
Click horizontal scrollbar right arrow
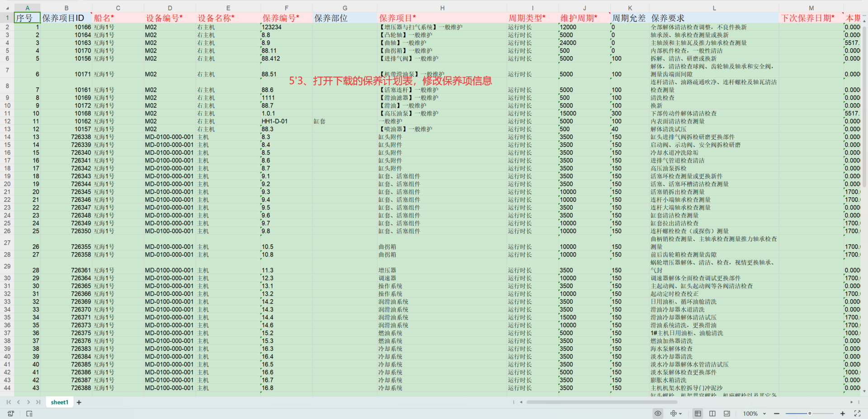coord(851,402)
